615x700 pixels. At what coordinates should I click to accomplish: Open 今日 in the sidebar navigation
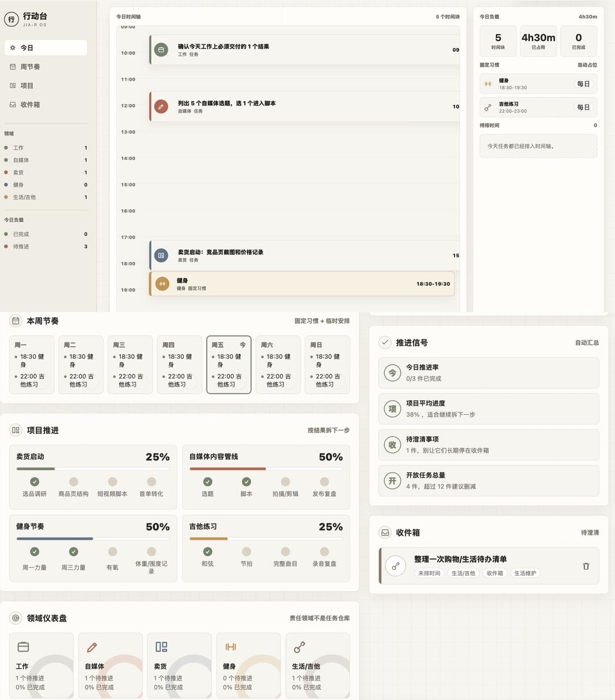tap(46, 48)
